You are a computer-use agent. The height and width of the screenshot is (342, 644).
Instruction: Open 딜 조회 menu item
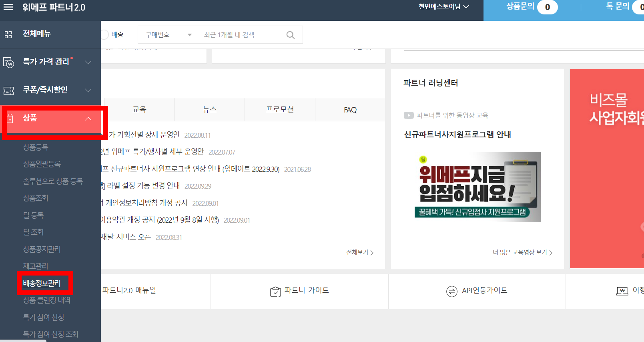[x=33, y=232]
